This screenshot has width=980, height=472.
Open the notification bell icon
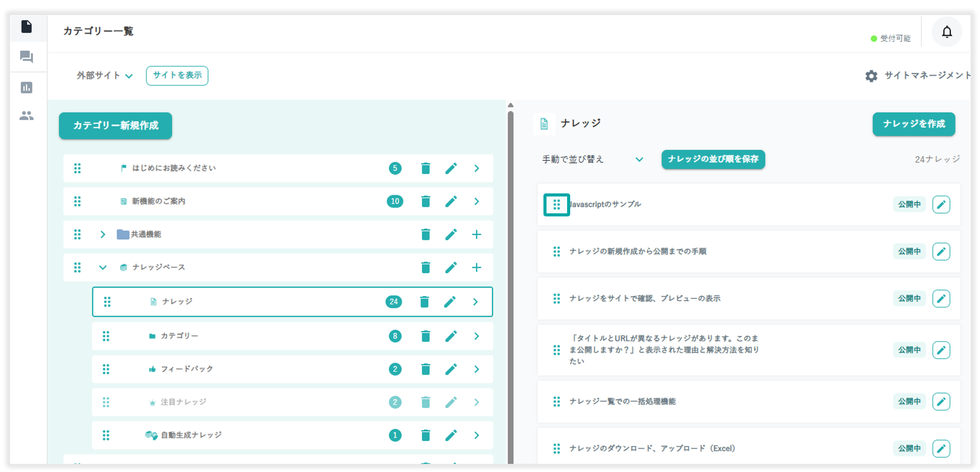[x=946, y=32]
